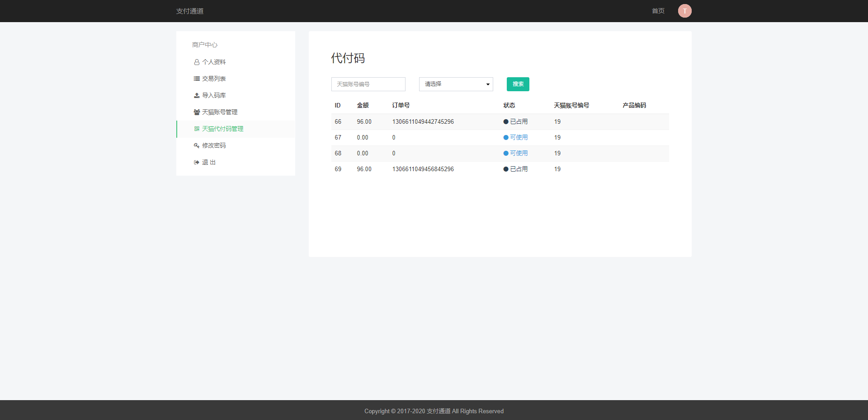The width and height of the screenshot is (868, 420).
Task: Click the ID column header
Action: (338, 105)
